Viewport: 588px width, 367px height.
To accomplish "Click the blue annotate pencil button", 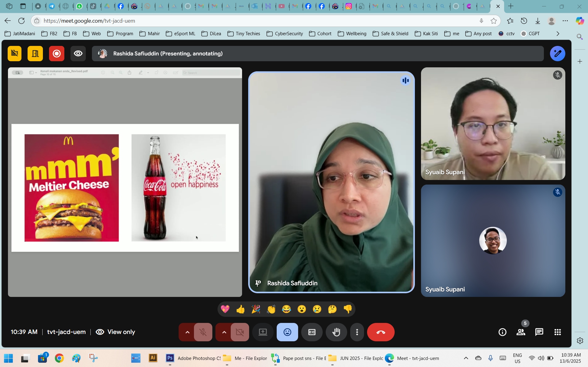I will (x=557, y=54).
